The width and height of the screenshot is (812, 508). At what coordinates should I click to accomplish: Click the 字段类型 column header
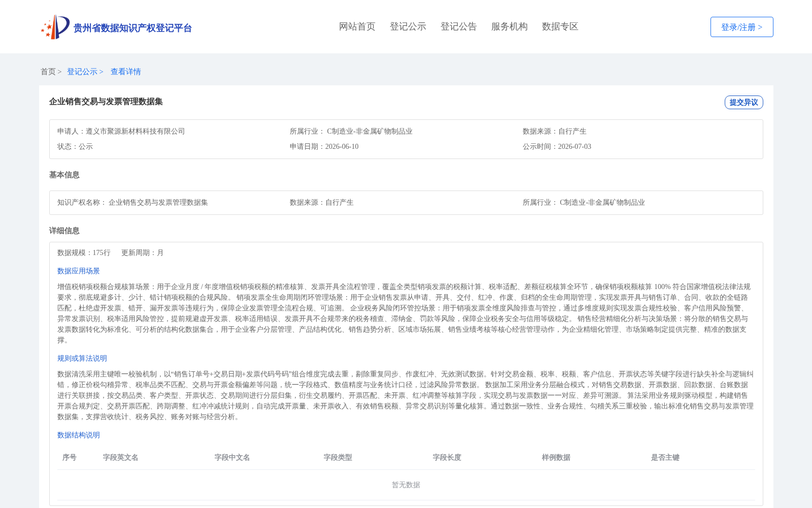pyautogui.click(x=338, y=458)
